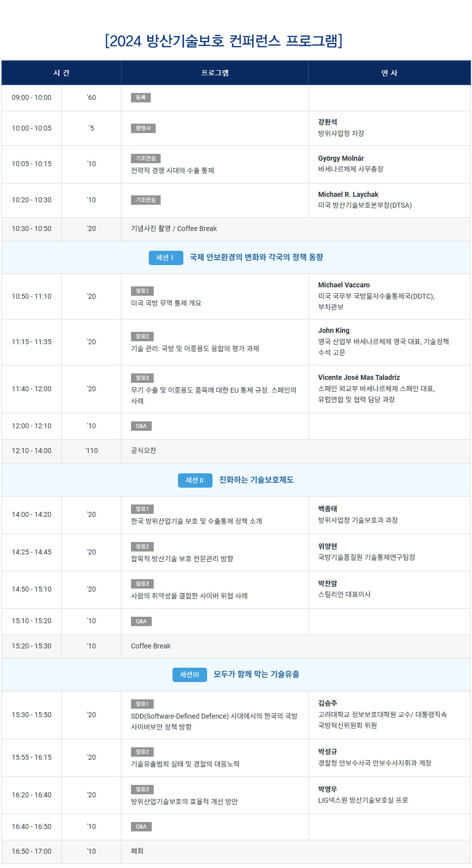Click the conference program page title
The image size is (472, 868).
[x=223, y=41]
